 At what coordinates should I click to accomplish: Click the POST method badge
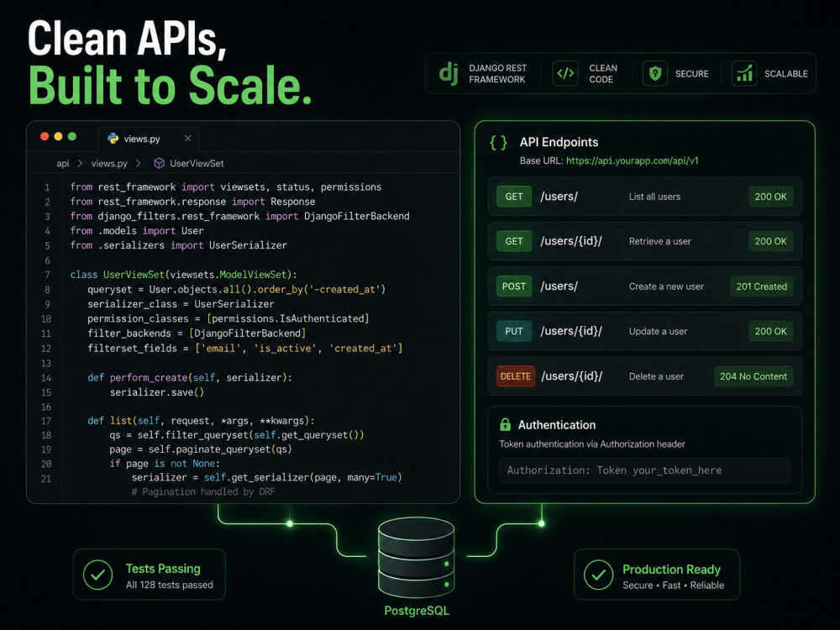click(514, 286)
